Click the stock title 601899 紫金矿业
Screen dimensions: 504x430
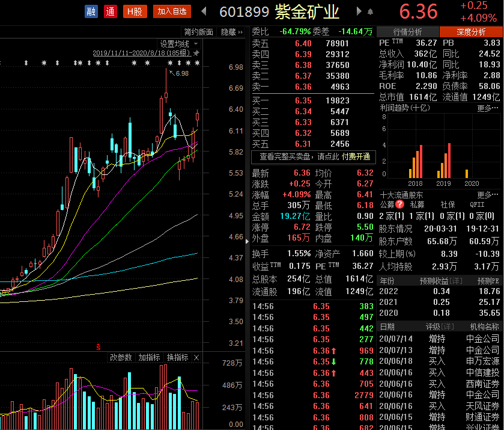point(279,12)
